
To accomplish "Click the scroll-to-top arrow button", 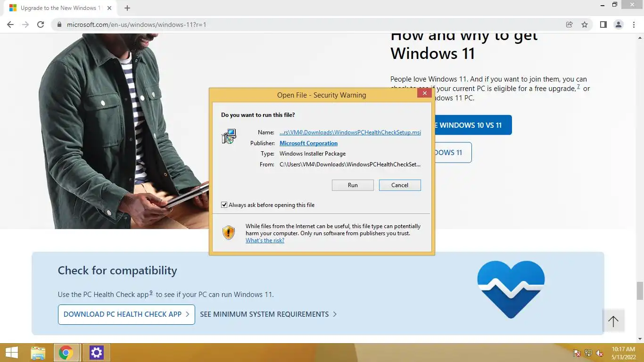I will pos(613,321).
